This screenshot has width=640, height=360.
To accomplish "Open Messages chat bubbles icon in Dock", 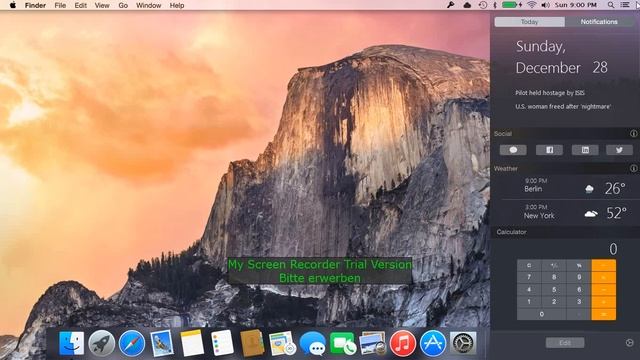I will tap(313, 343).
